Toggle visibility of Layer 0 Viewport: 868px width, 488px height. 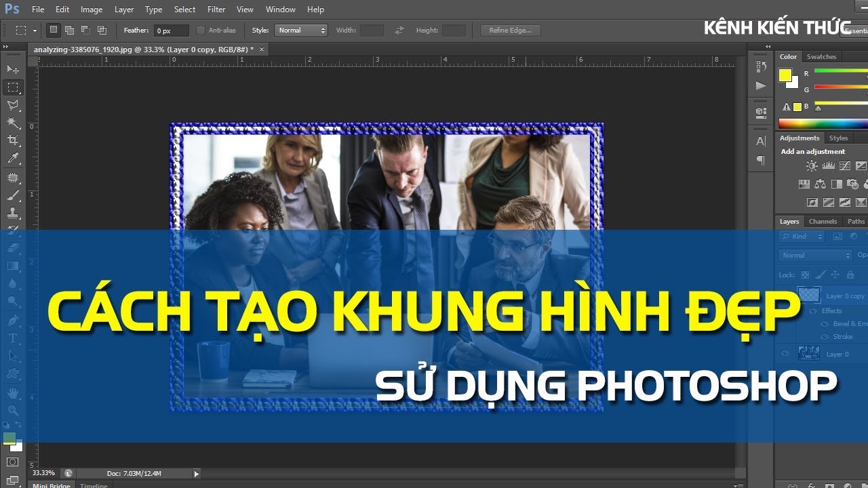786,353
